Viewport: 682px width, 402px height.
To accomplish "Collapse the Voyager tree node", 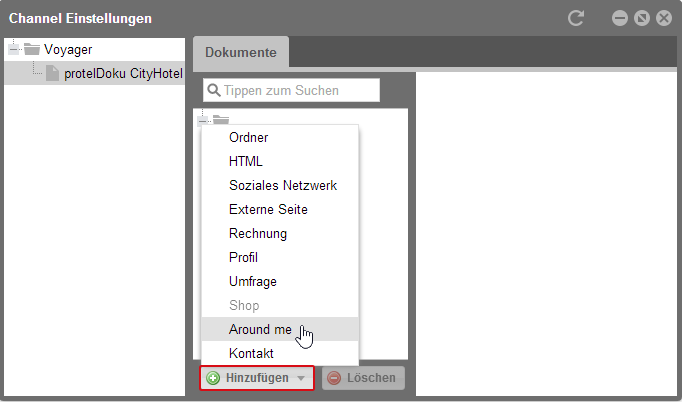I will coord(13,49).
